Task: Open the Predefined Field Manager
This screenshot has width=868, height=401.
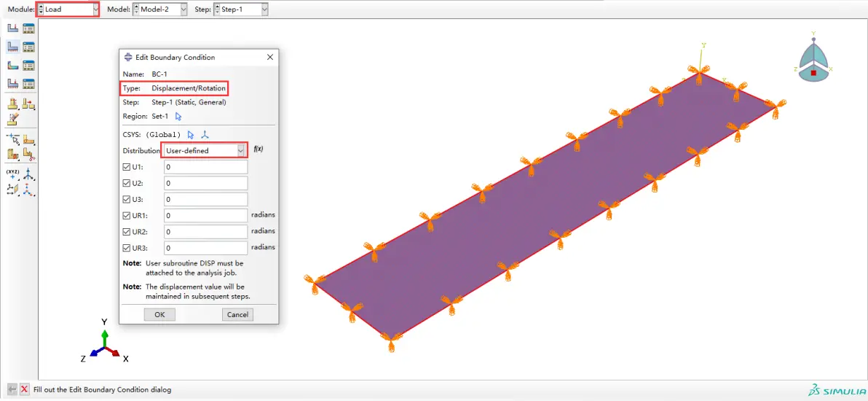Action: (x=29, y=66)
